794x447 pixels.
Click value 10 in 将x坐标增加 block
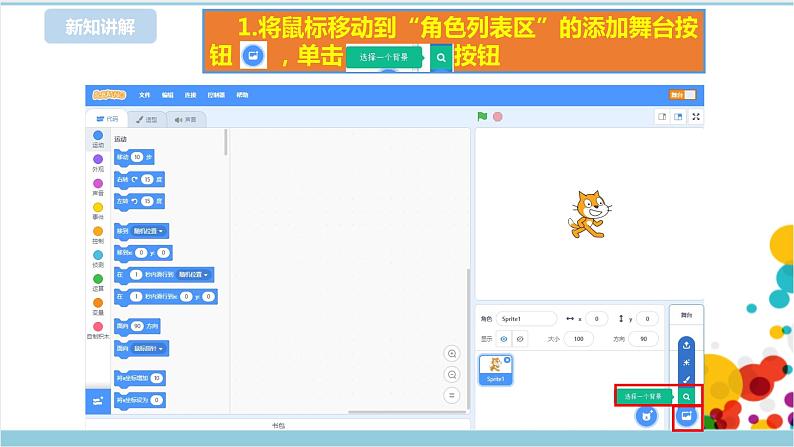[157, 378]
